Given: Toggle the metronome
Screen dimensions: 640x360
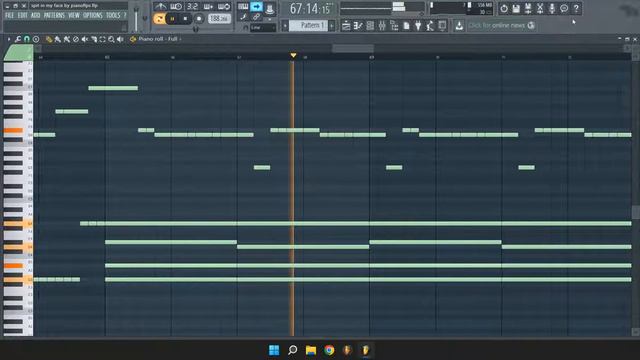Looking at the screenshot, I should click(160, 7).
